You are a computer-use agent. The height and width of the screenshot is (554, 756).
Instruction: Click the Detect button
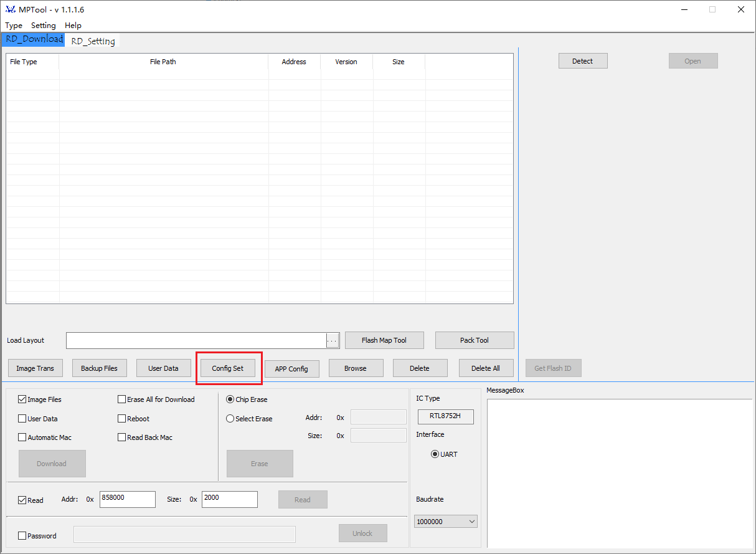582,61
